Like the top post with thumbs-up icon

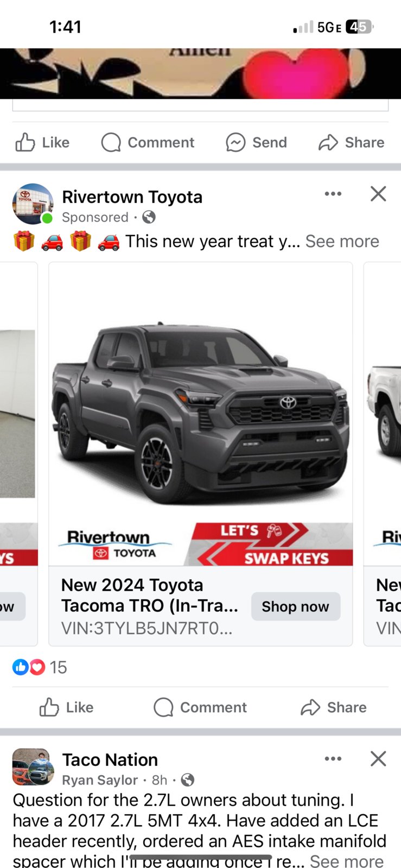pyautogui.click(x=42, y=142)
